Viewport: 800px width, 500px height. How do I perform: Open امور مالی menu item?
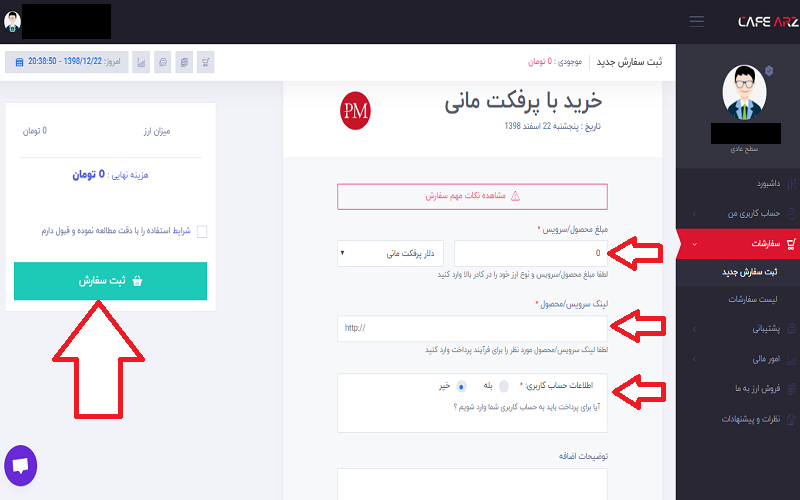(766, 359)
